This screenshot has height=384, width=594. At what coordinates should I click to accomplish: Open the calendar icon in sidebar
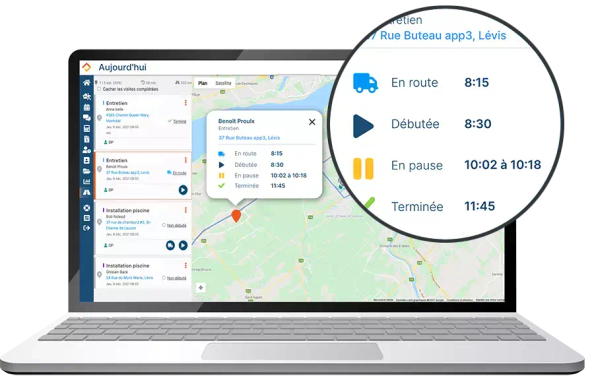coord(87,107)
